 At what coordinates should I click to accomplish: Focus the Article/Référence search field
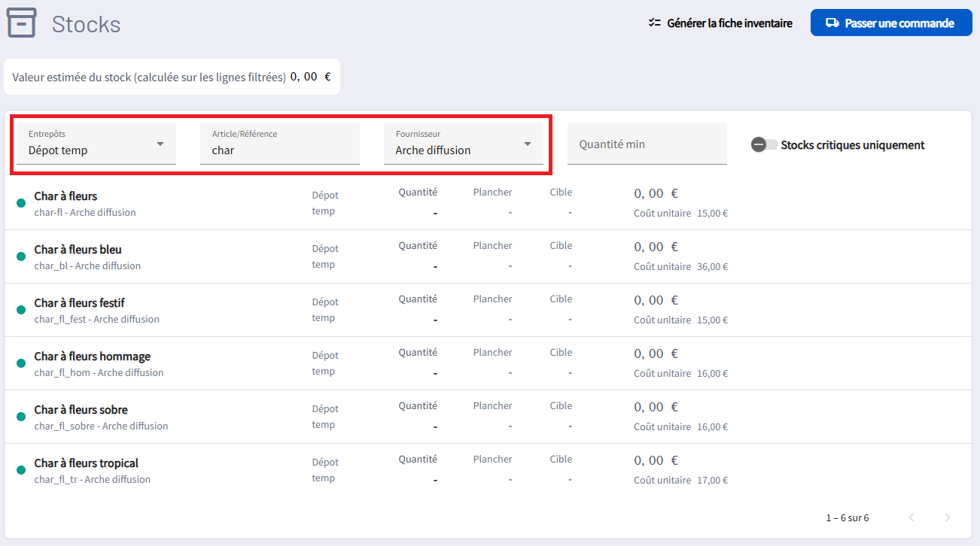click(280, 150)
